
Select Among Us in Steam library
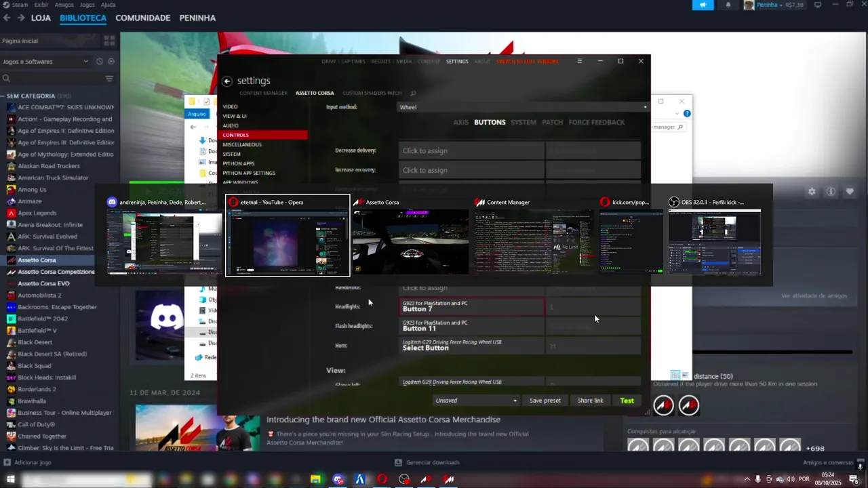tap(32, 190)
